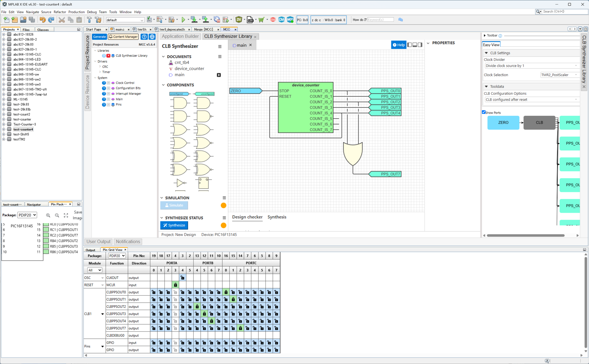This screenshot has width=589, height=364.
Task: Click the Clean and Build icon
Action: click(98, 20)
